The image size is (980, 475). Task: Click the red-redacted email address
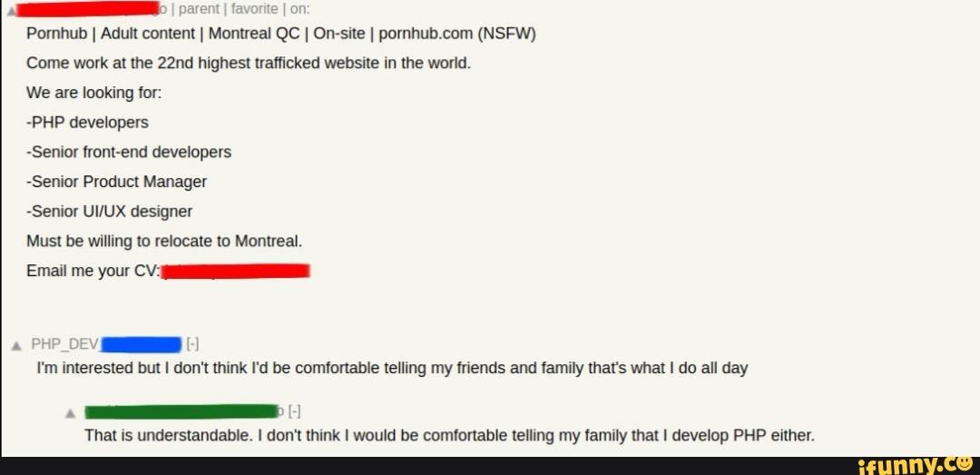click(236, 271)
